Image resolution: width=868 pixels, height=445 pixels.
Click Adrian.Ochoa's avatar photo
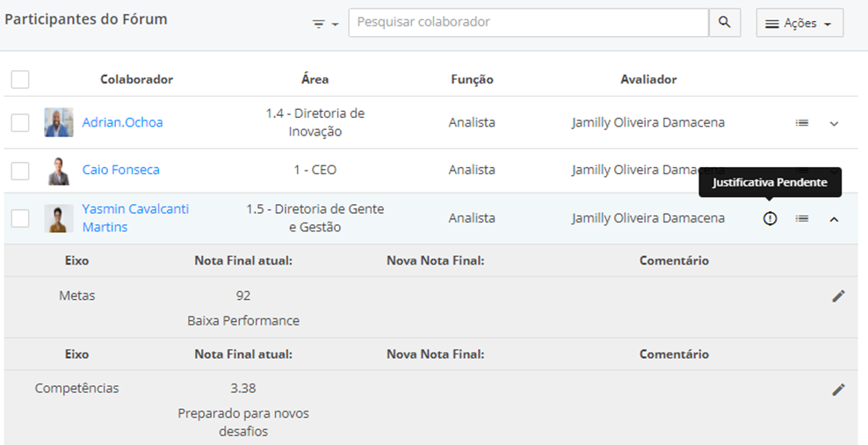tap(59, 122)
